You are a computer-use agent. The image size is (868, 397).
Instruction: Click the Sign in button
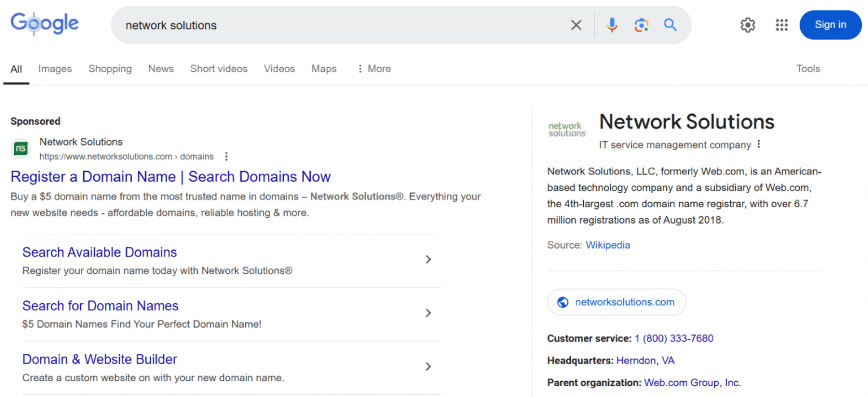coord(830,25)
